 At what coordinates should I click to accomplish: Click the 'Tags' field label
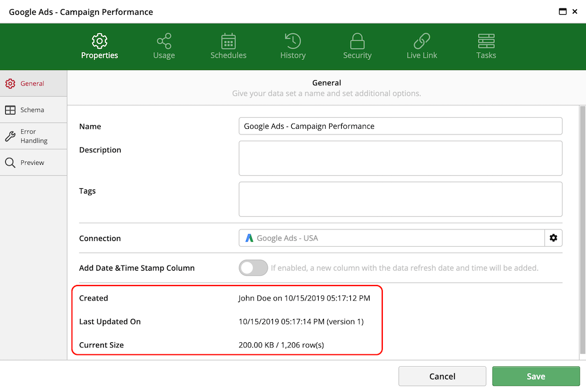88,191
